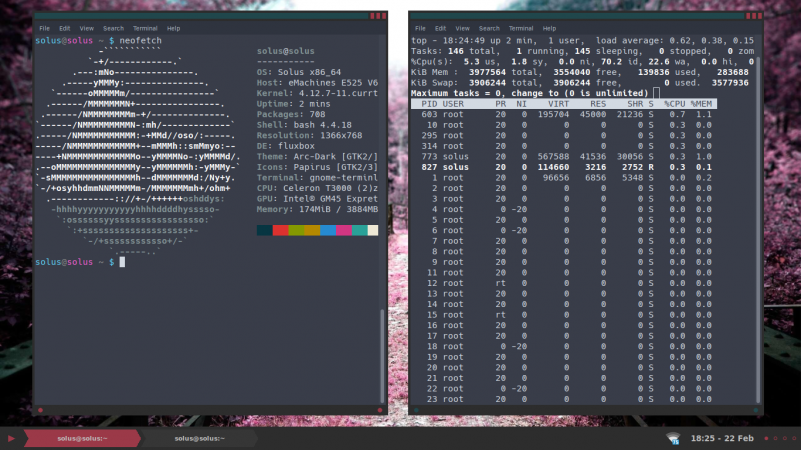Screen dimensions: 801x450
Task: Open Search menu in top terminal window
Action: (x=489, y=29)
